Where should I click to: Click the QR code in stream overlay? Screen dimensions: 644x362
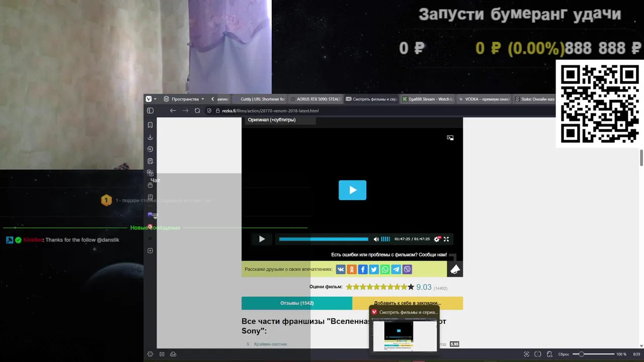[x=600, y=104]
